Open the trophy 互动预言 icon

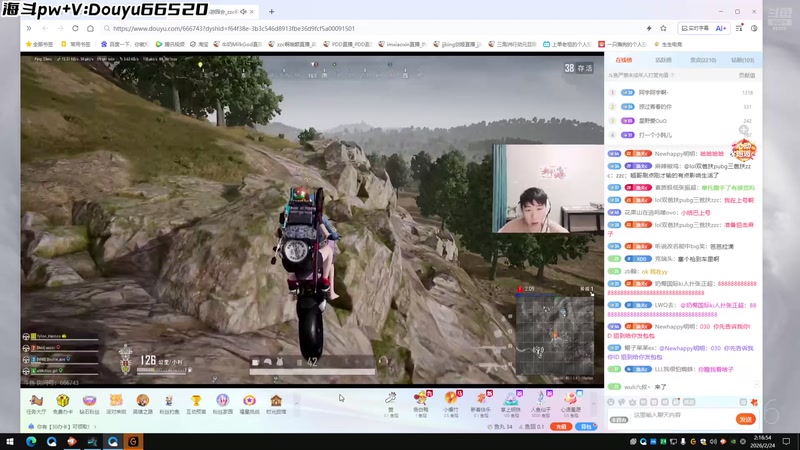(x=196, y=403)
